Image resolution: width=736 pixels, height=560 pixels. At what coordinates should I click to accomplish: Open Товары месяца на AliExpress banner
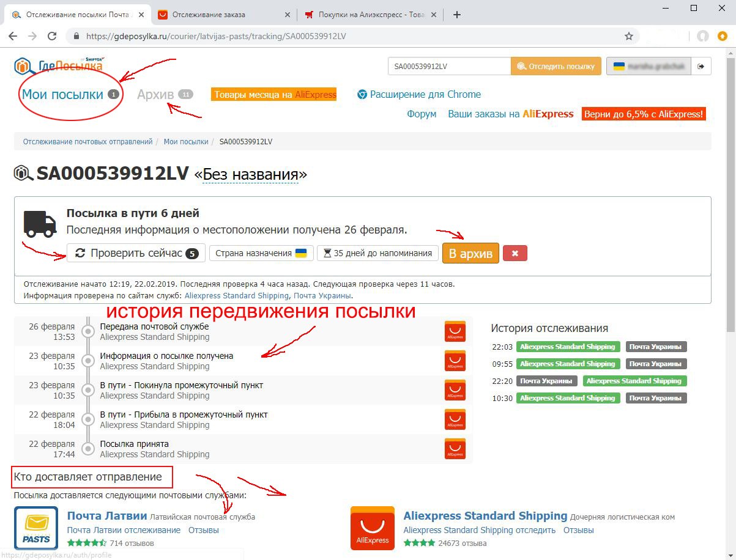[274, 95]
